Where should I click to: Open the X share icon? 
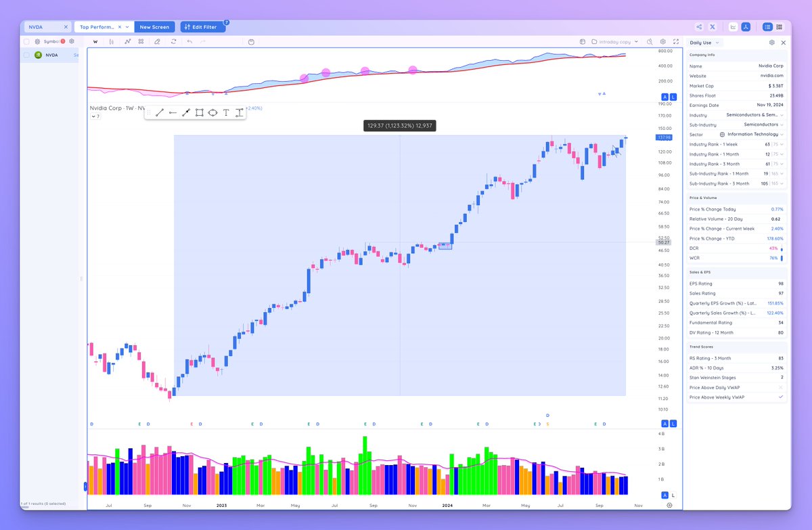coord(713,26)
